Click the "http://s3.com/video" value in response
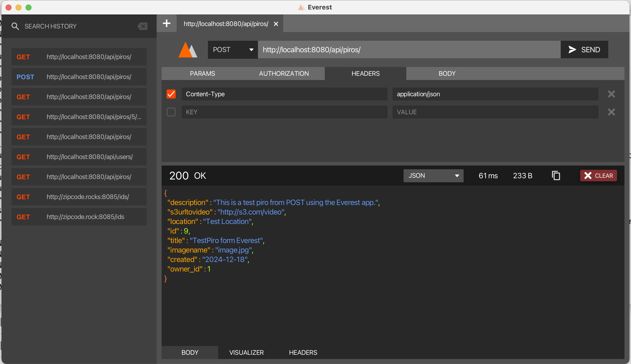Viewport: 631px width, 364px height. click(251, 212)
